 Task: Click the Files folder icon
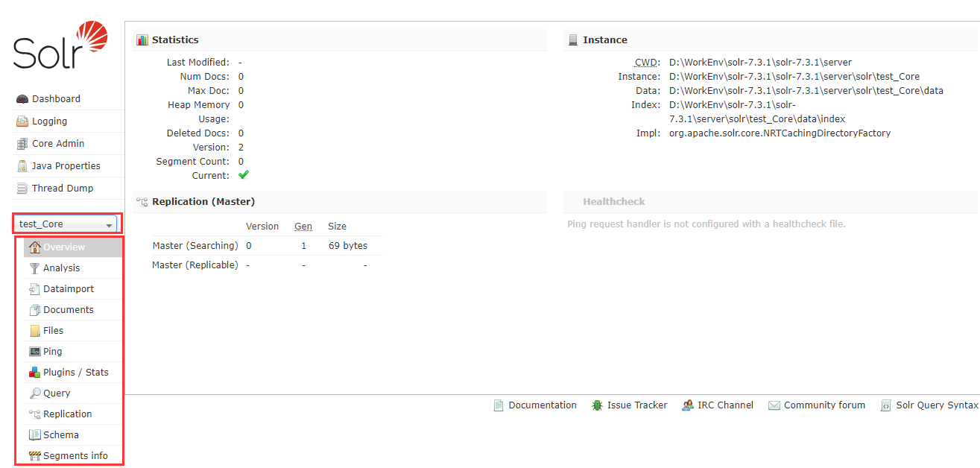click(x=35, y=331)
